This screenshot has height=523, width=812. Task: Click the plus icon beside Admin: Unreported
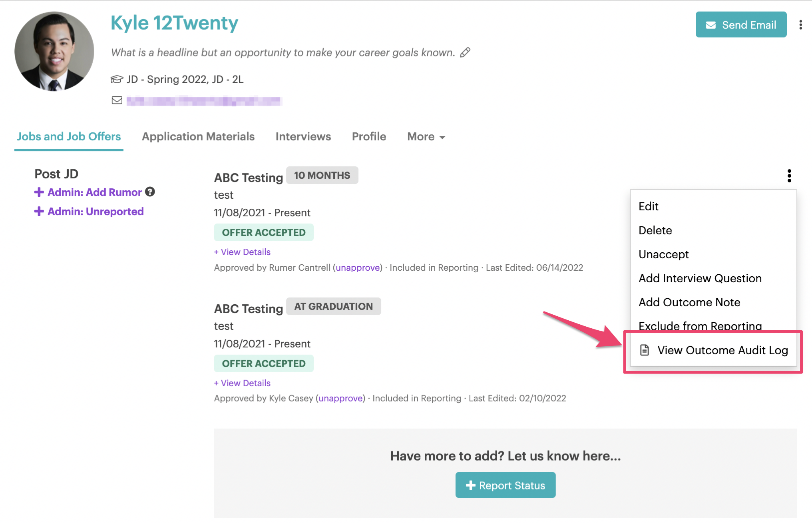[x=39, y=211]
